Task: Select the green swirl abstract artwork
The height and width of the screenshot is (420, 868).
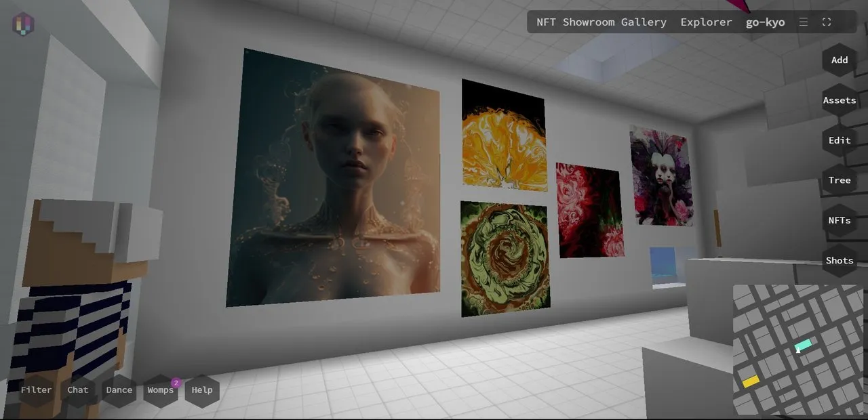Action: [x=505, y=258]
